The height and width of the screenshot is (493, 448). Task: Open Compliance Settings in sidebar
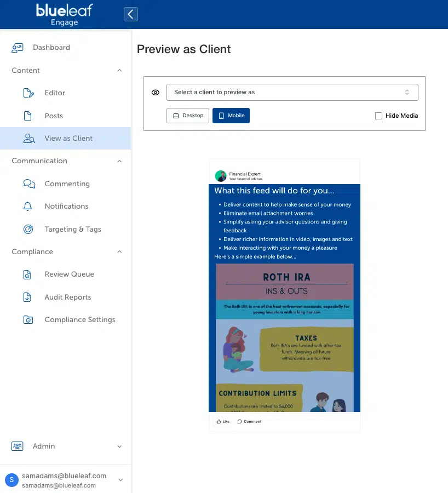(80, 320)
